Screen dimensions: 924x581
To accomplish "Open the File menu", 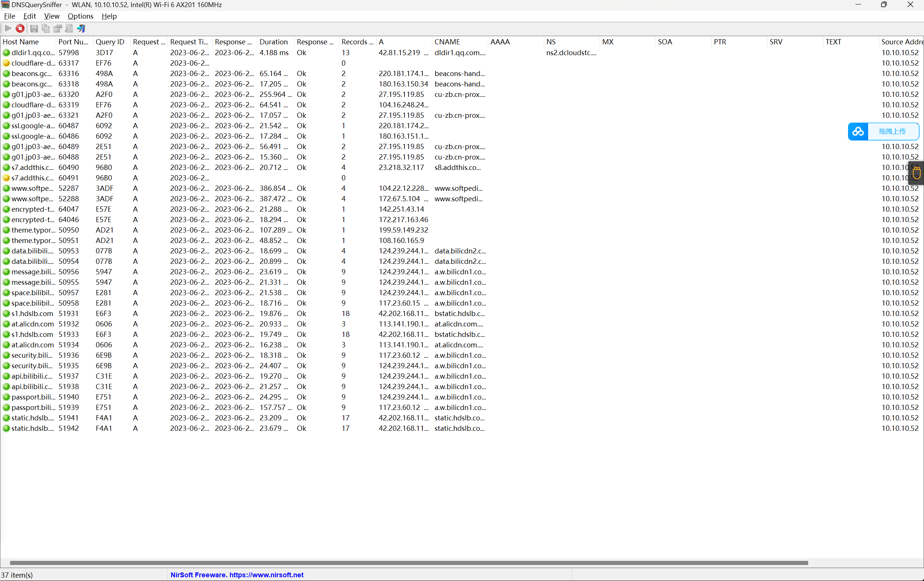I will pyautogui.click(x=9, y=16).
